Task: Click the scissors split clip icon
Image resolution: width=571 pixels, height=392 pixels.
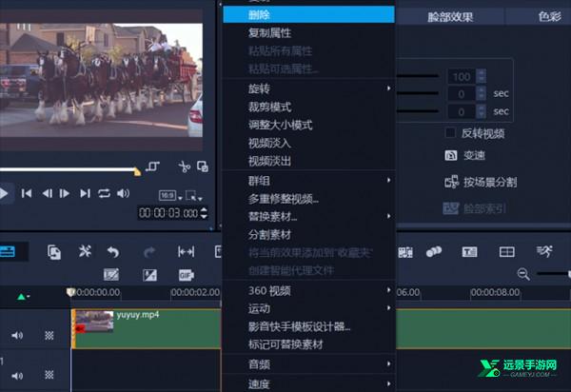Action: pyautogui.click(x=185, y=167)
